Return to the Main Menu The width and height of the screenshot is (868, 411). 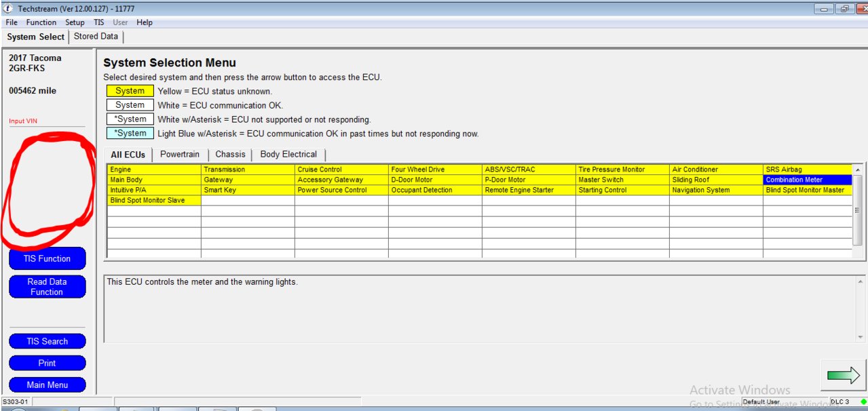click(x=48, y=385)
